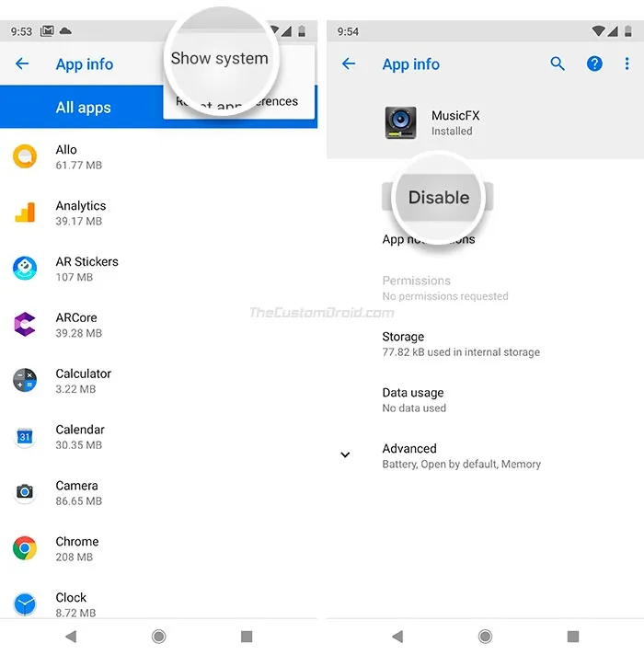Viewport: 644px width, 655px height.
Task: Tap Android home nav button on right screen
Action: point(485,637)
